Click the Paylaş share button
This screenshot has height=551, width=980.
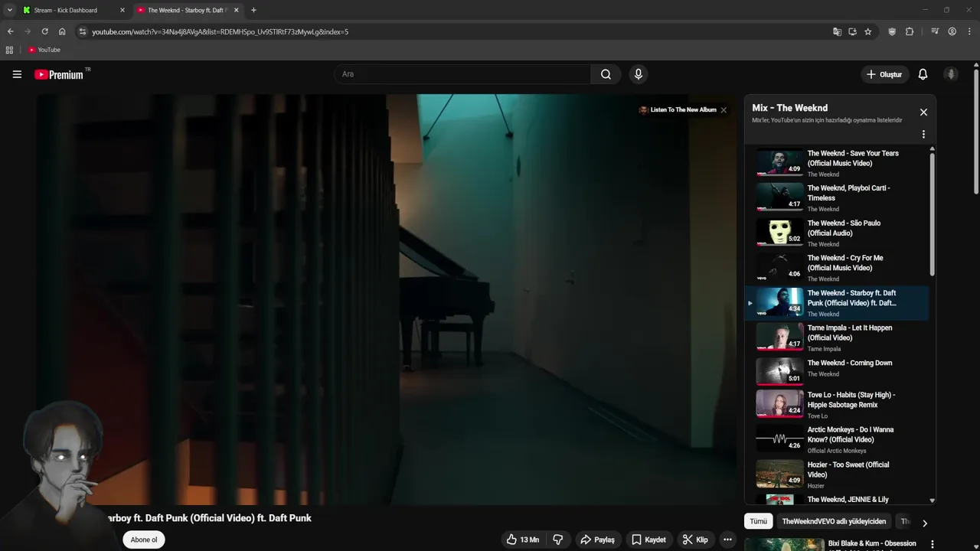pos(597,540)
